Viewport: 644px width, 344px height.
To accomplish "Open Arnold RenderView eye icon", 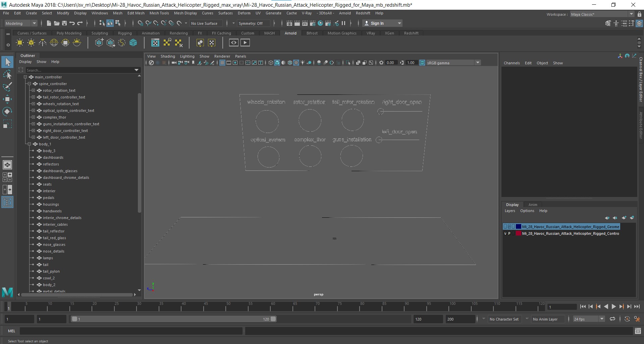I will (234, 43).
